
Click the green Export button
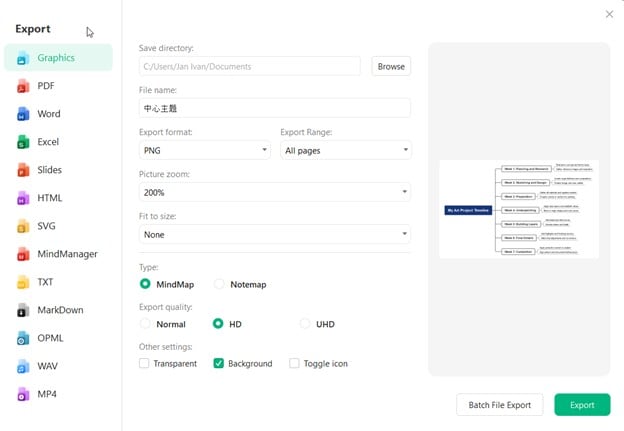[x=582, y=405]
